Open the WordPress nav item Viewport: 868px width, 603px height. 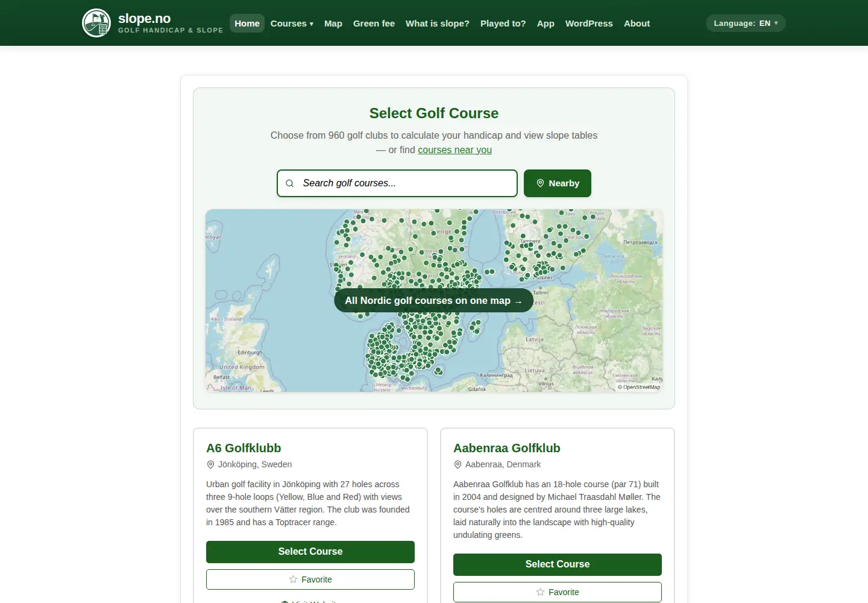pyautogui.click(x=589, y=24)
